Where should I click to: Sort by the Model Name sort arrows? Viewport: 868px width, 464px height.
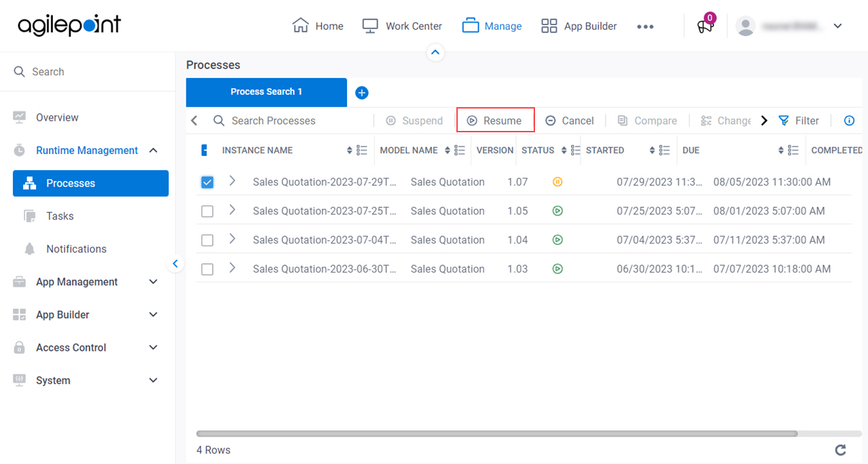point(448,151)
